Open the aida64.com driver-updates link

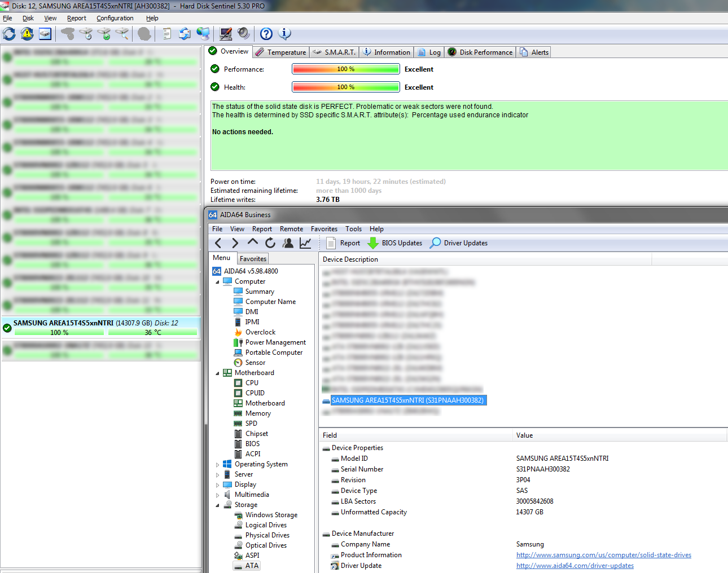575,566
